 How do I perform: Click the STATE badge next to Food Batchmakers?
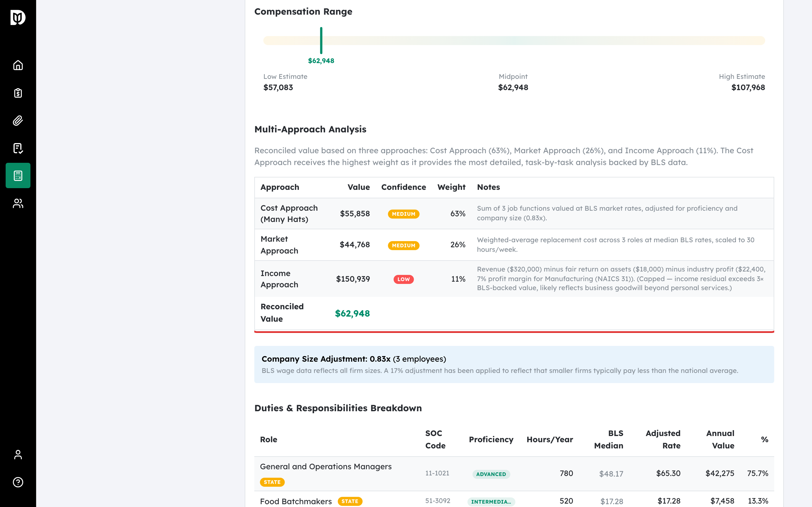pyautogui.click(x=350, y=501)
